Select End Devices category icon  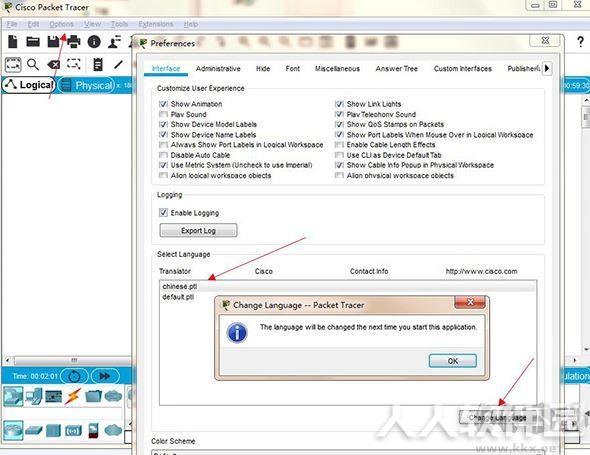pos(34,396)
